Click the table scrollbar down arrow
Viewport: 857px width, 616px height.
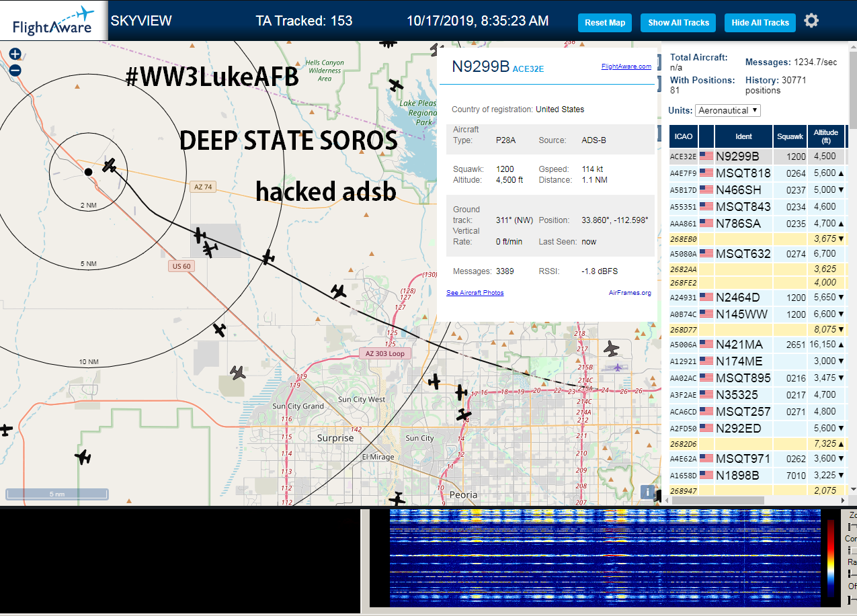click(853, 489)
